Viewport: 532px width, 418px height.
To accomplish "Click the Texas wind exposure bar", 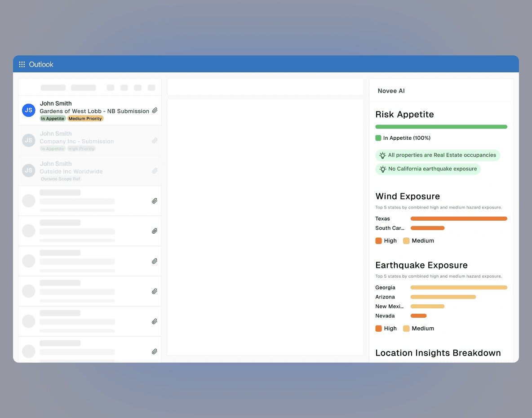I will 459,219.
